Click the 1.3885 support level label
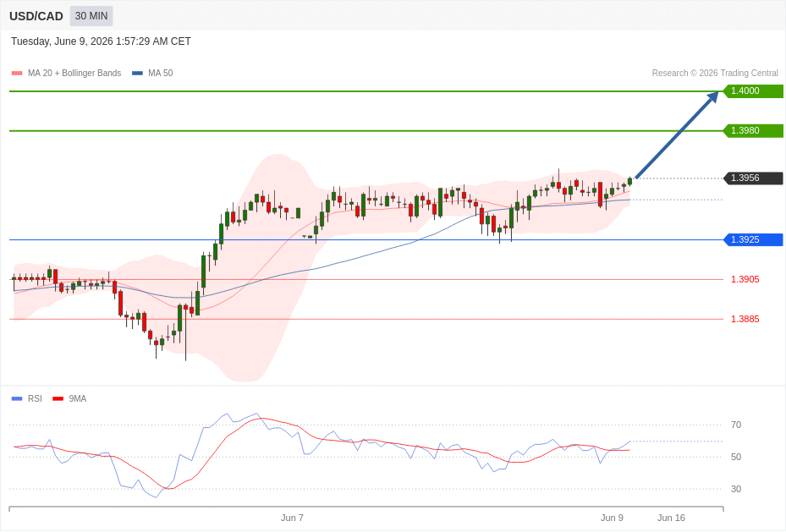 point(745,319)
